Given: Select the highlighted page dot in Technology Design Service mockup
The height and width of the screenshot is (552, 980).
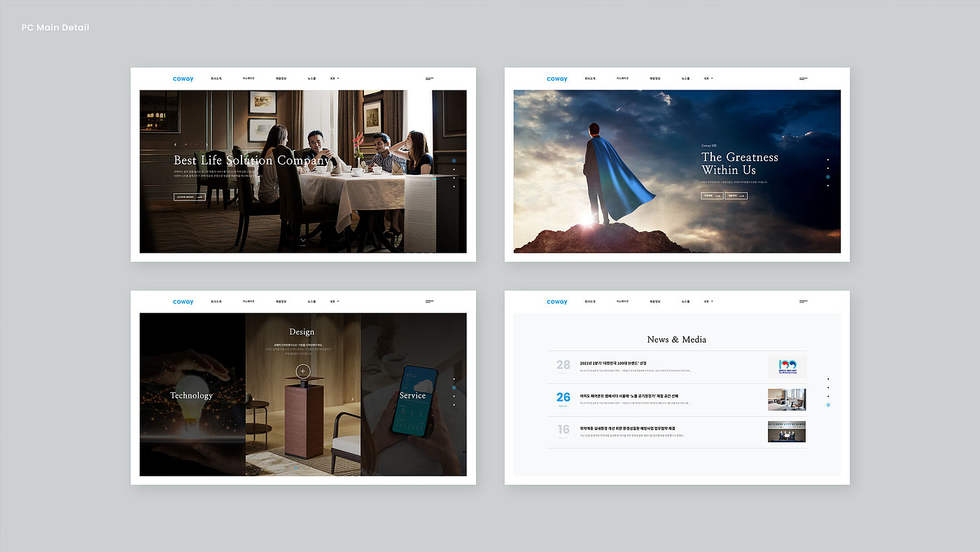Looking at the screenshot, I should pyautogui.click(x=454, y=387).
